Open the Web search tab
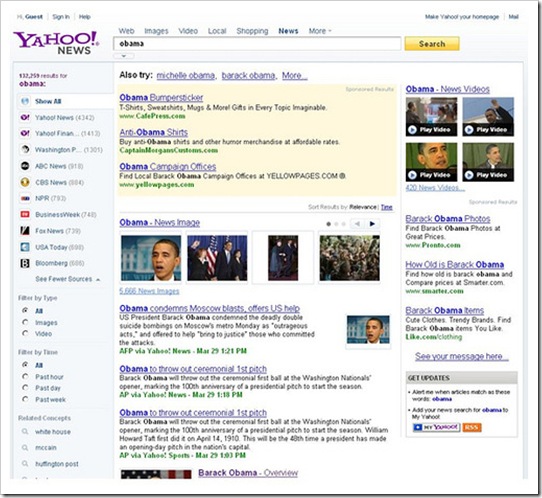Image resolution: width=542 pixels, height=498 pixels. [126, 31]
